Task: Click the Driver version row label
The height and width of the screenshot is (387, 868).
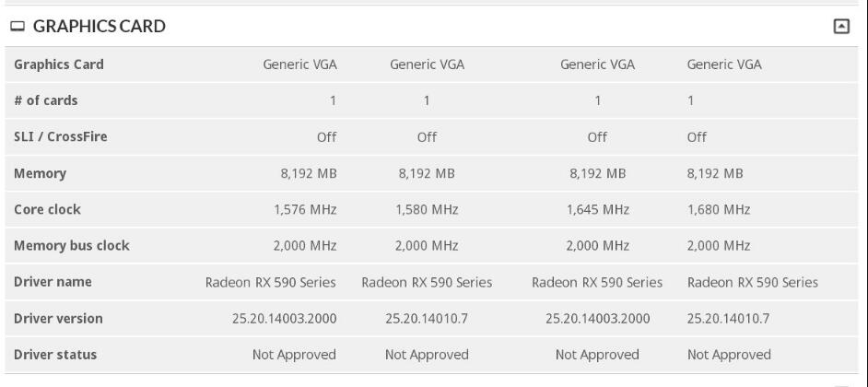Action: tap(59, 319)
